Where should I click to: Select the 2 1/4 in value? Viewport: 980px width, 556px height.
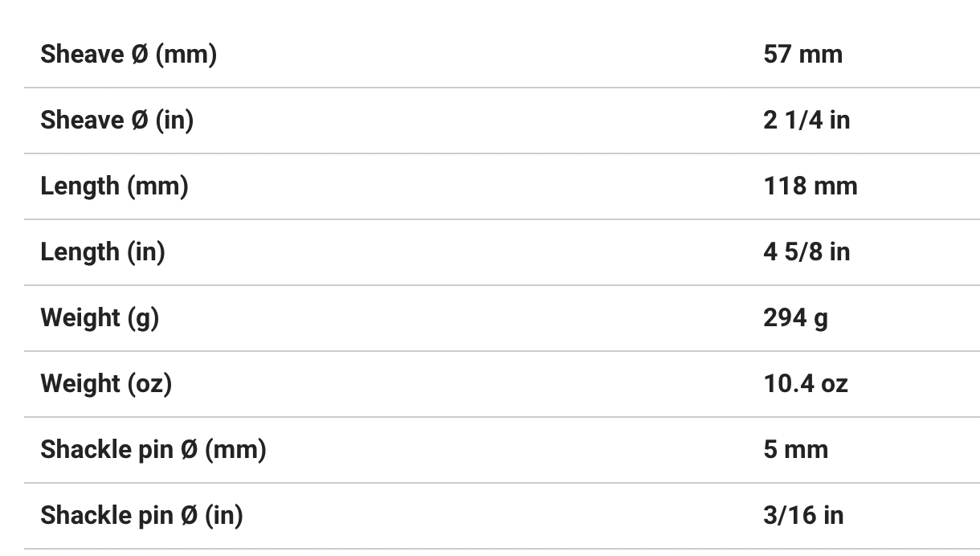click(806, 120)
